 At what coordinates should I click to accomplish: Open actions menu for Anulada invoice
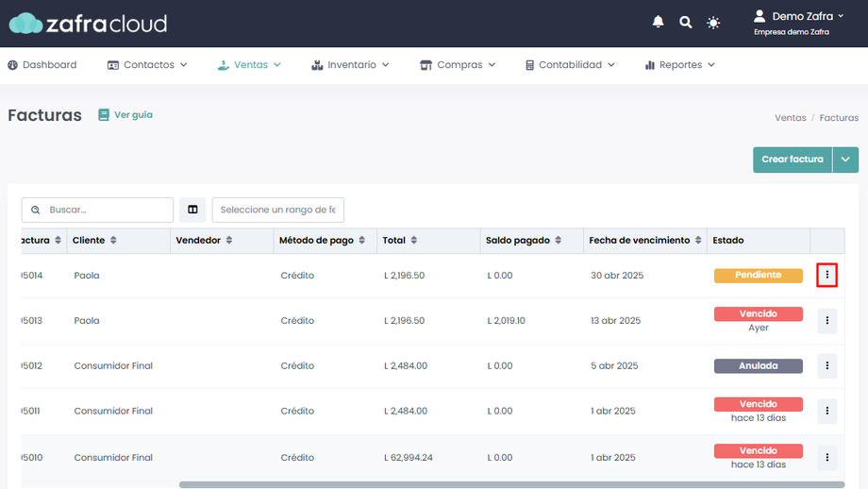click(826, 365)
